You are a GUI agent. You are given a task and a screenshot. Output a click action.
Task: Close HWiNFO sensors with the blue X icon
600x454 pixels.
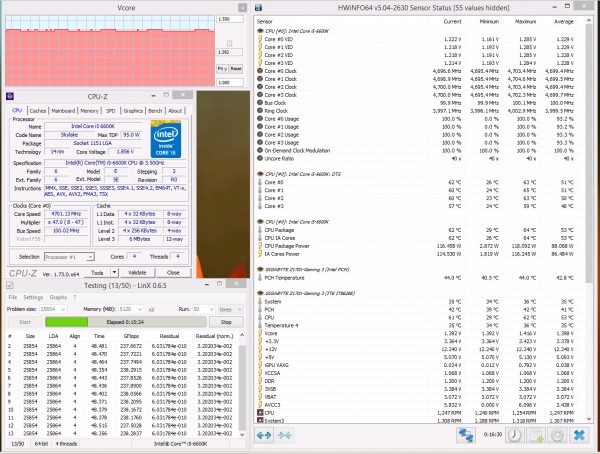coord(579,435)
